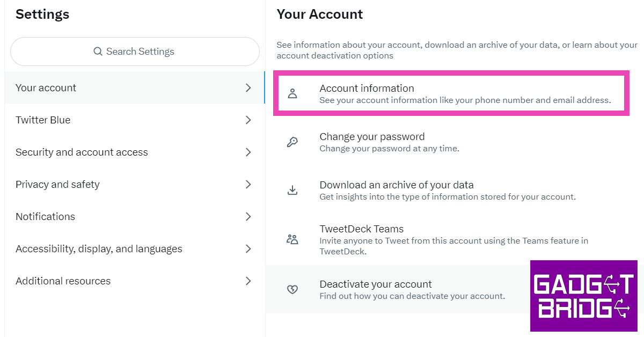Viewport: 644px width, 337px height.
Task: Open the Privacy and safety chevron
Action: point(248,184)
